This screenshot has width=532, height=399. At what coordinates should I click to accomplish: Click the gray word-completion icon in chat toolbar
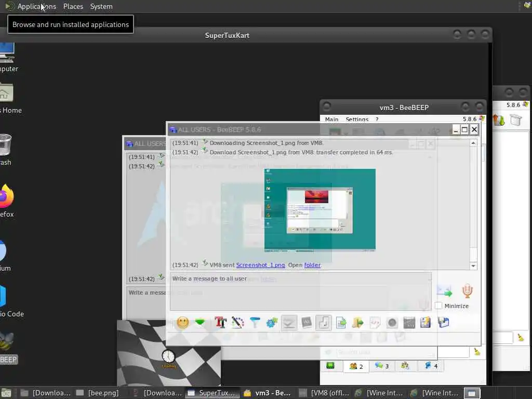click(307, 322)
